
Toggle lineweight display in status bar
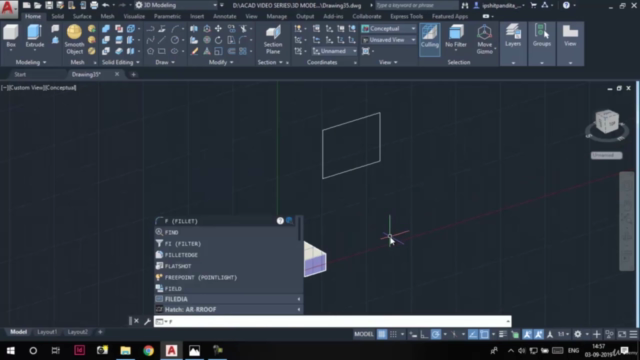point(503,334)
